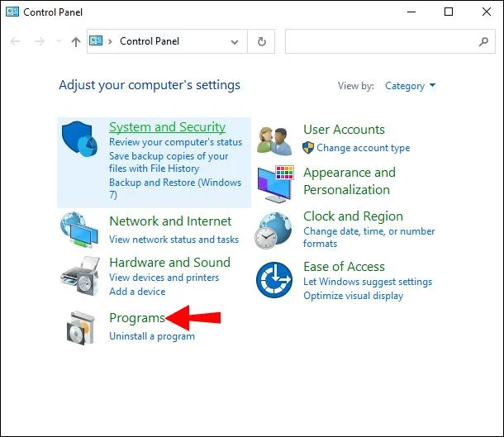The width and height of the screenshot is (504, 437).
Task: Click the Ease of Access icon
Action: pyautogui.click(x=274, y=280)
